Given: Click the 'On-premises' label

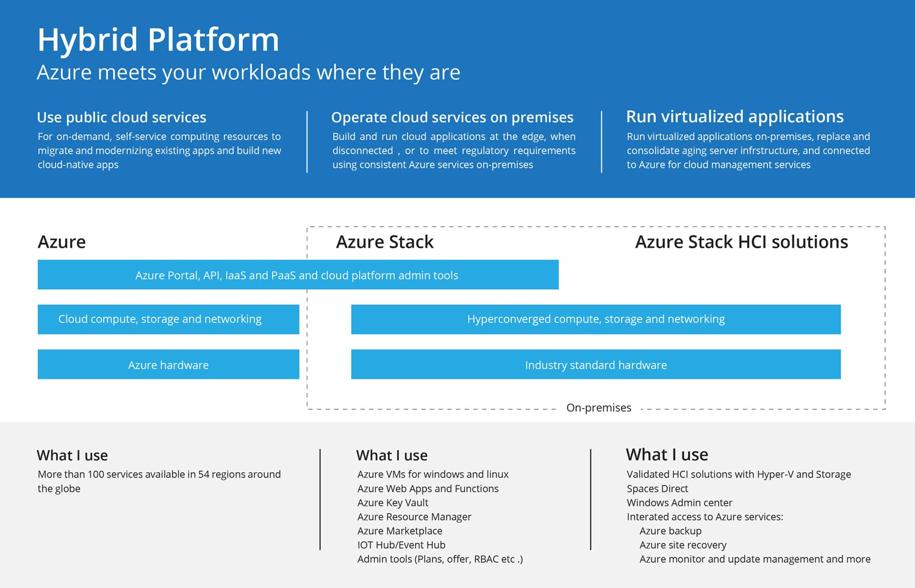Looking at the screenshot, I should (x=598, y=407).
